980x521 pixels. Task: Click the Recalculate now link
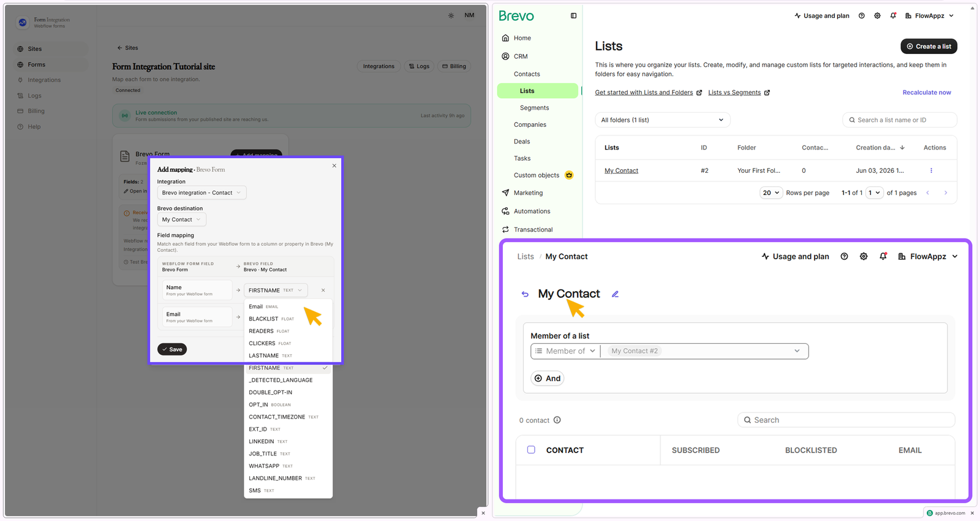click(x=927, y=93)
